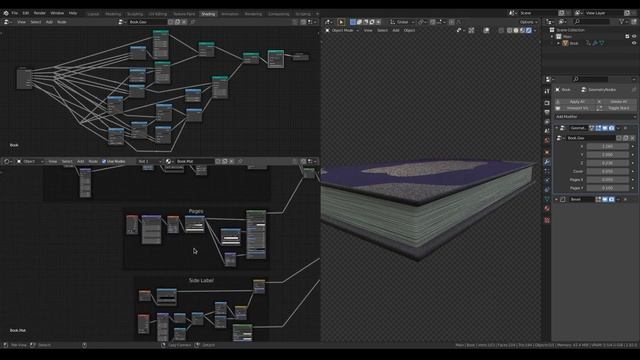Toggle pin on the geometry node tree
640x360 pixels.
coord(193,22)
